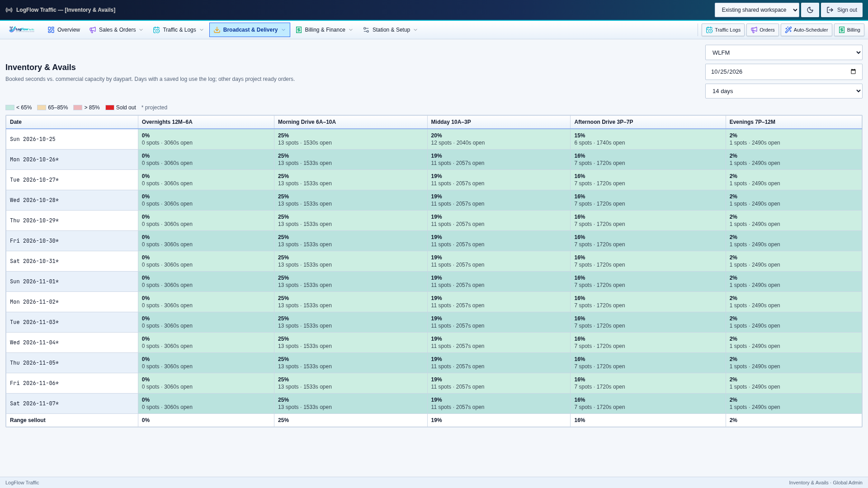Image resolution: width=868 pixels, height=488 pixels.
Task: Click the Station & Setup sliders icon
Action: (x=366, y=30)
